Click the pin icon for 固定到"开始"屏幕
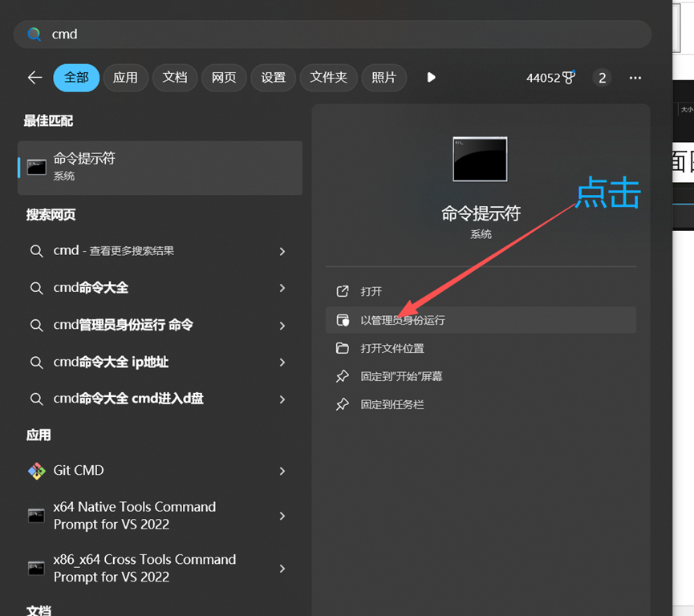 tap(342, 376)
